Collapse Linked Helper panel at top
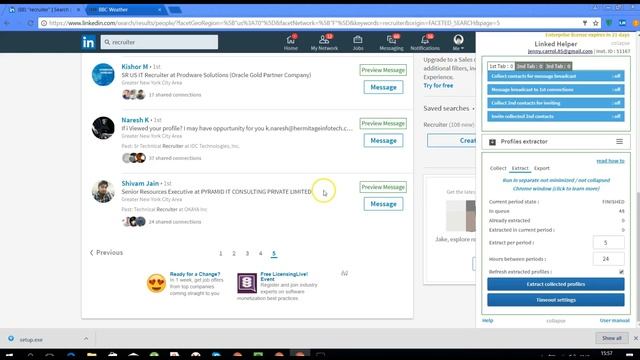This screenshot has height=360, width=640. (x=620, y=43)
